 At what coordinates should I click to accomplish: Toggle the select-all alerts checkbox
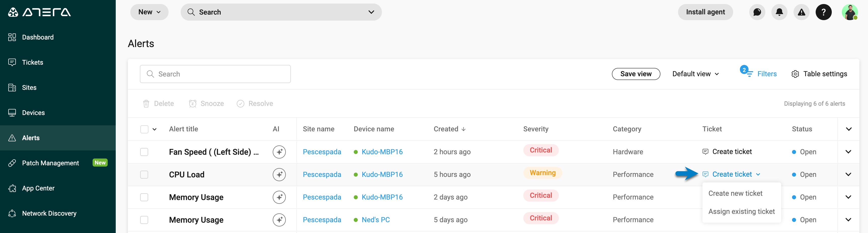(144, 129)
